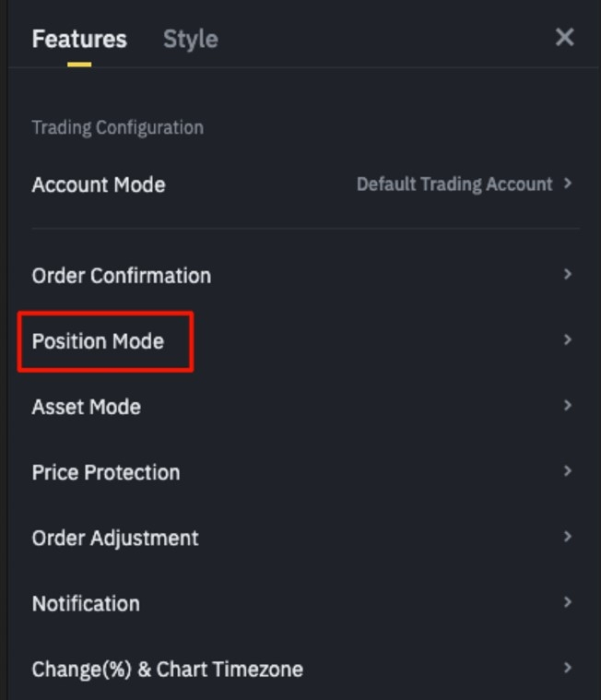Select the highlighted Position Mode option
601x700 pixels.
tap(99, 341)
